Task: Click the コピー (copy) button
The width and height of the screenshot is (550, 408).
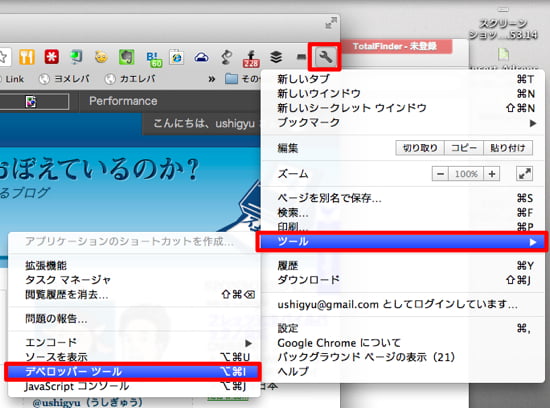Action: [x=464, y=148]
